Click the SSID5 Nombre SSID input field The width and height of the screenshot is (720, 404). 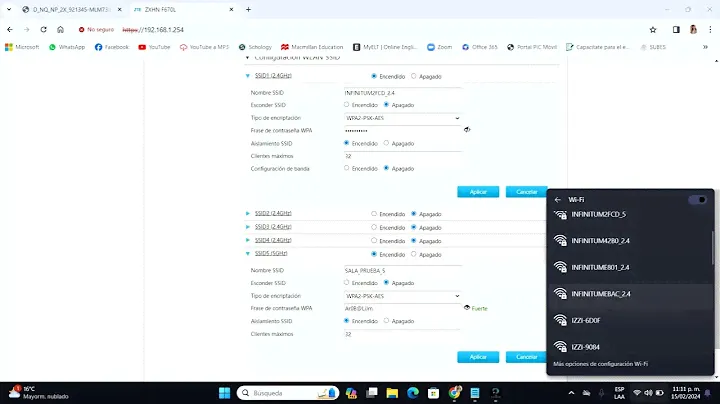(x=402, y=270)
